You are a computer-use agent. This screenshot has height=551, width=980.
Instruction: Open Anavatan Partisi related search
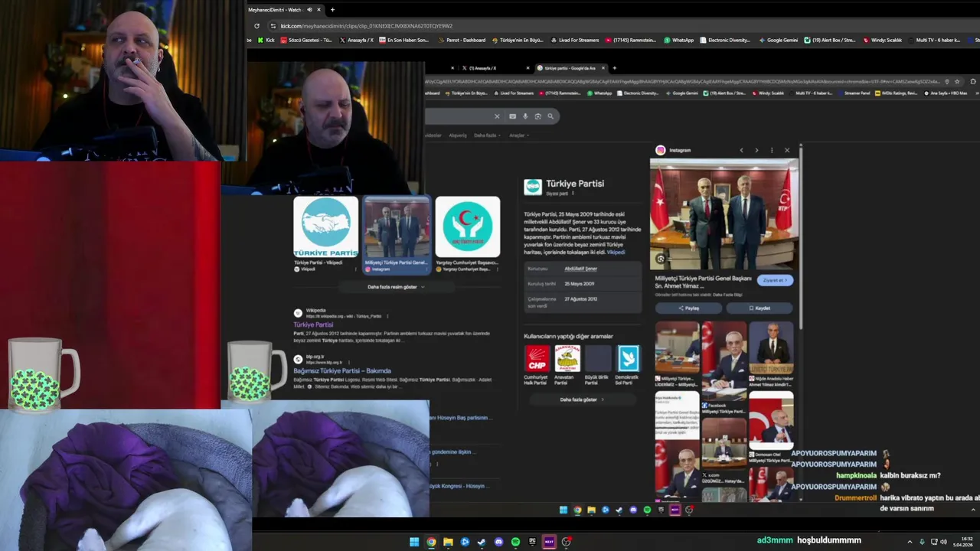click(567, 365)
